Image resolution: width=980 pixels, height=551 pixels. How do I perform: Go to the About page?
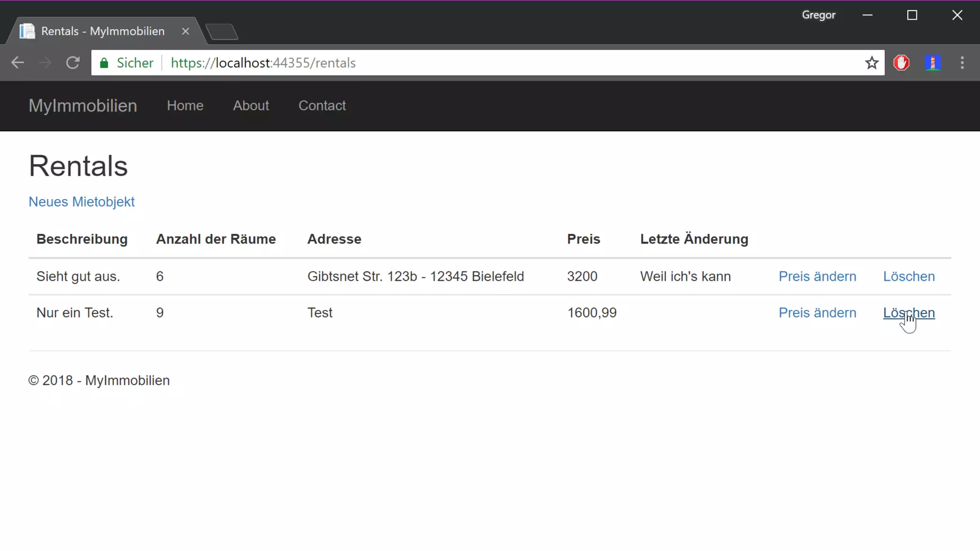point(251,105)
